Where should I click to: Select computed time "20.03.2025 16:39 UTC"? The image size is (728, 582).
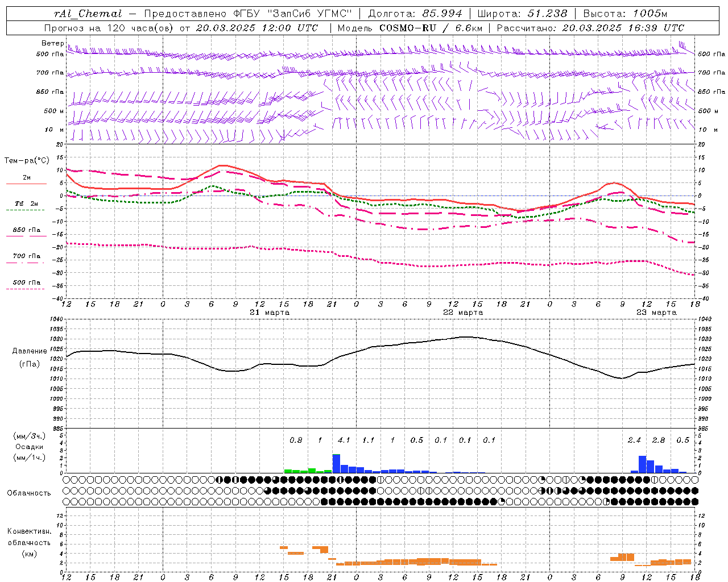[x=623, y=28]
